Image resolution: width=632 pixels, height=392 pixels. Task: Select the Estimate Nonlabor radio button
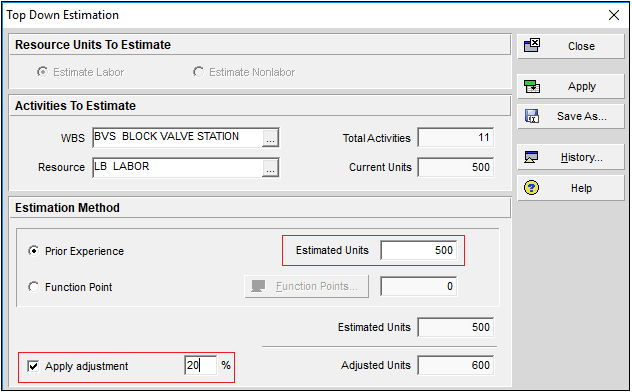tap(198, 72)
